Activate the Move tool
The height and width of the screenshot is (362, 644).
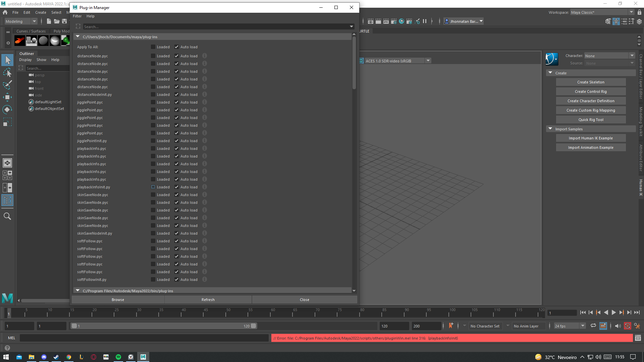click(x=7, y=97)
